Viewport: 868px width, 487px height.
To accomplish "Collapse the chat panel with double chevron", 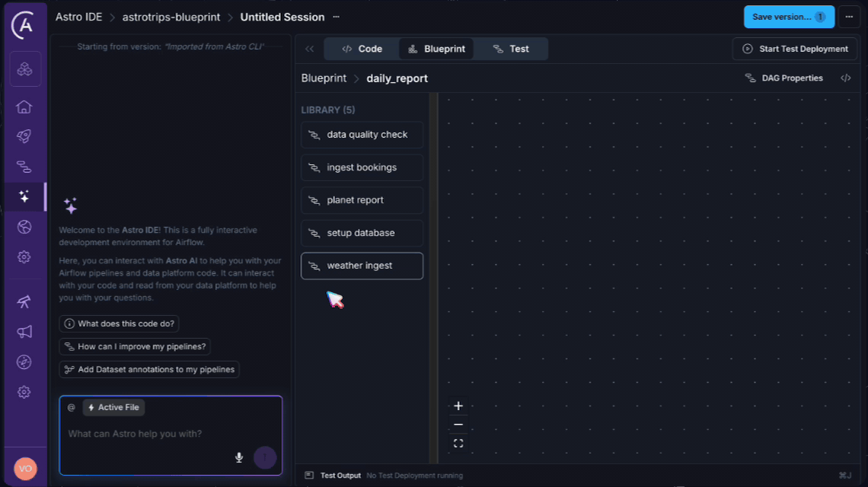I will click(310, 49).
